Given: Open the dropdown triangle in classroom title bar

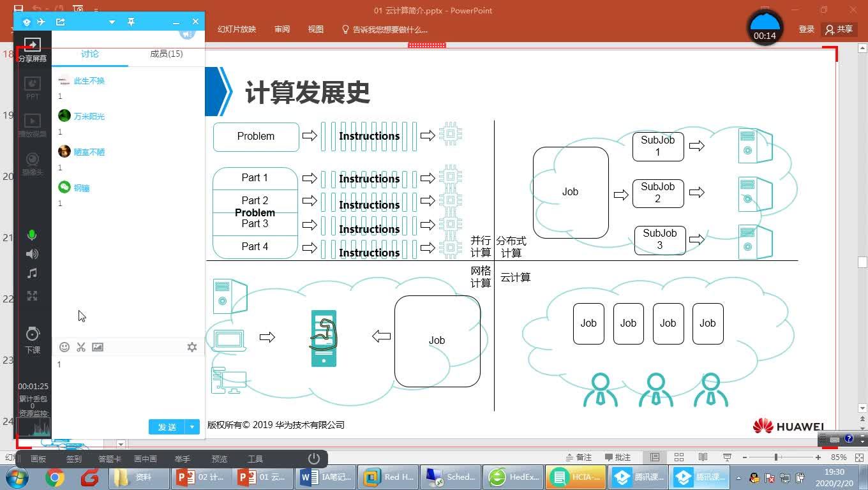Looking at the screenshot, I should pyautogui.click(x=112, y=22).
